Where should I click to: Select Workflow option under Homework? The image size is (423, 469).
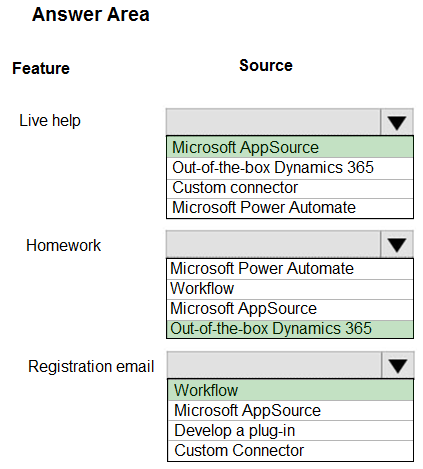click(x=290, y=289)
